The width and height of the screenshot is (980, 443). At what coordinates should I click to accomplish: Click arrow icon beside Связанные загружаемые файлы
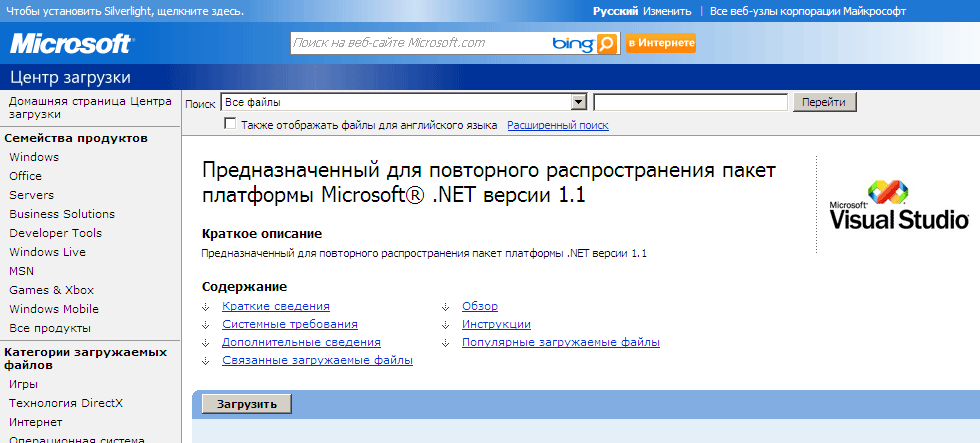[205, 361]
